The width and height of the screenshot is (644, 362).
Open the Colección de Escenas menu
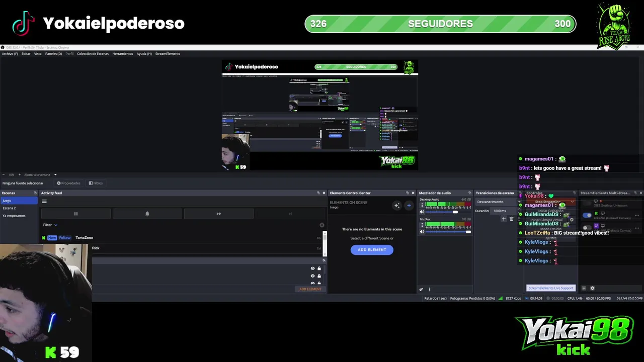(x=93, y=54)
